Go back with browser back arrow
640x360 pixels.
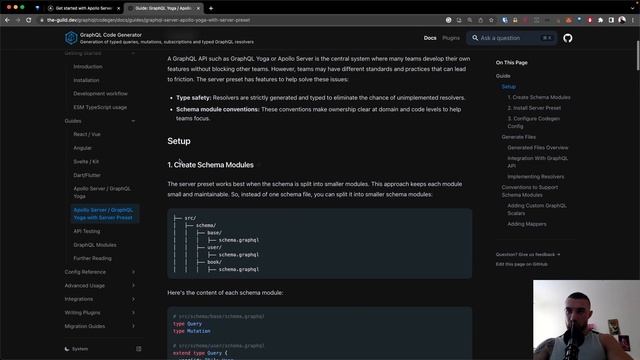(x=7, y=20)
